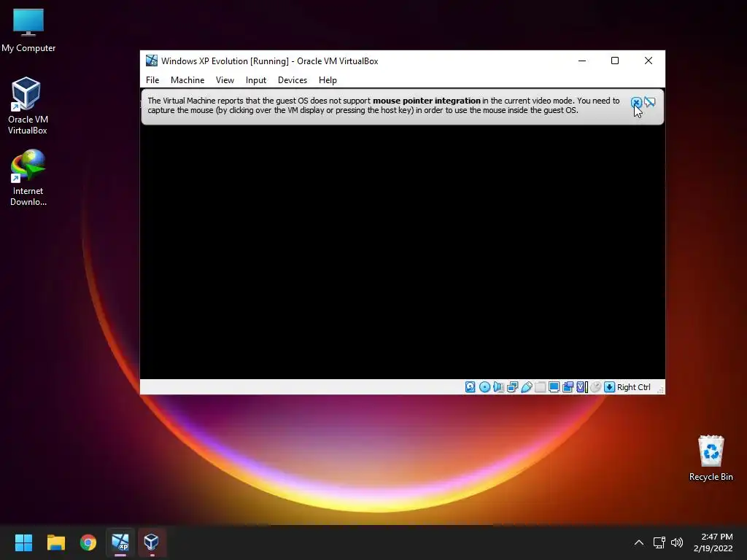
Task: Open the File menu
Action: click(152, 80)
